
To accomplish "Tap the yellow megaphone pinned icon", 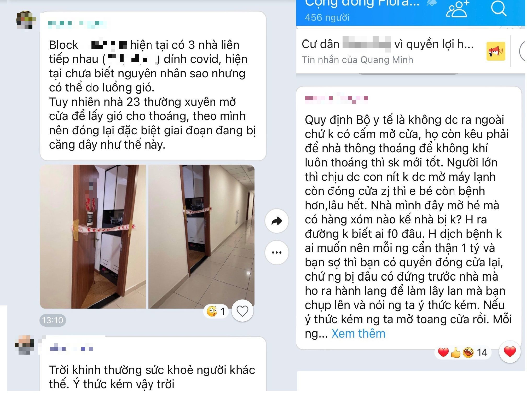I will click(496, 51).
